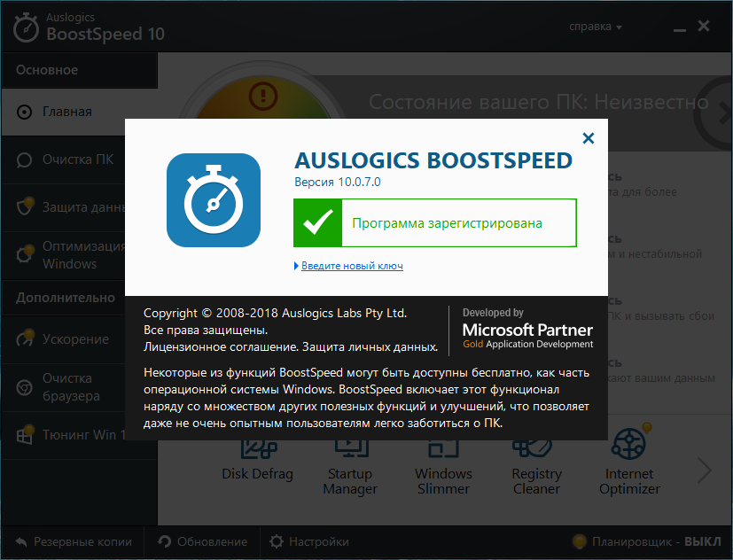The height and width of the screenshot is (560, 733).
Task: Launch the Internet Optimizer tool
Action: coord(629,462)
